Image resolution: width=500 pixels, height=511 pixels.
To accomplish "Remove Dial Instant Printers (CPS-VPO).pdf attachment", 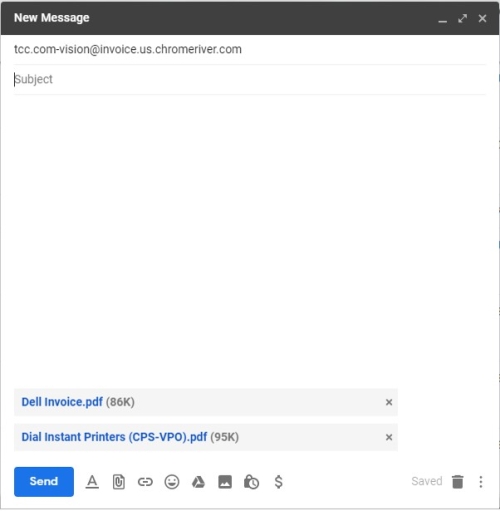I will [x=389, y=437].
